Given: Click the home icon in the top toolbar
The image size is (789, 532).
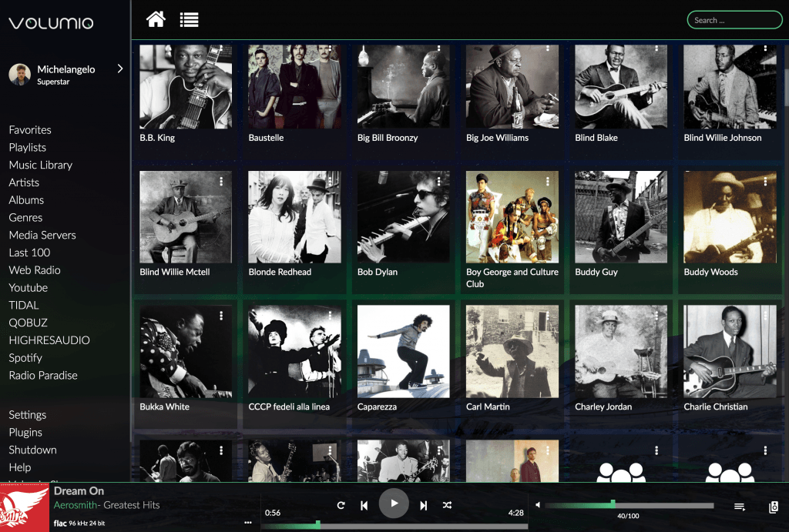Looking at the screenshot, I should pyautogui.click(x=156, y=19).
